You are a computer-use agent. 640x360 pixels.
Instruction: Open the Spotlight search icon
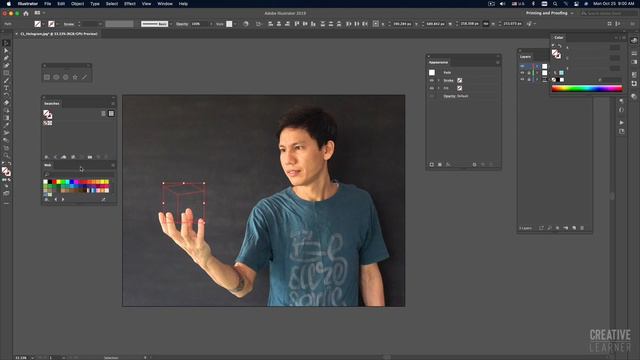555,4
